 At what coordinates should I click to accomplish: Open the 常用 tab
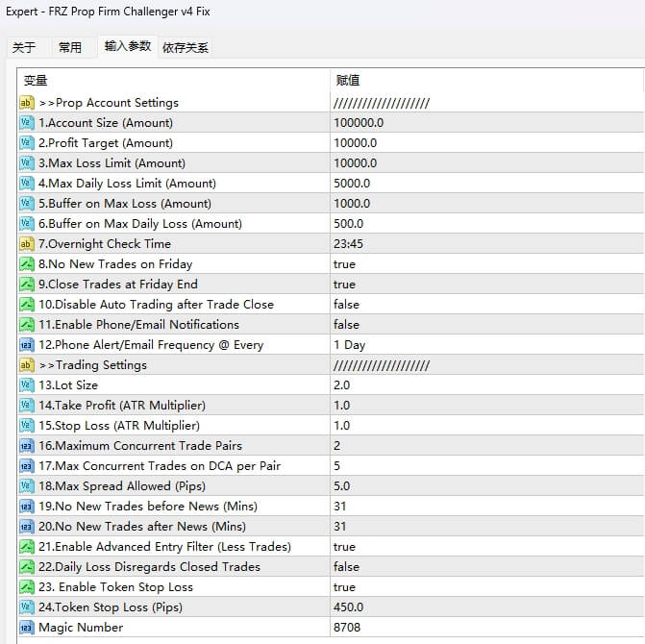[70, 47]
